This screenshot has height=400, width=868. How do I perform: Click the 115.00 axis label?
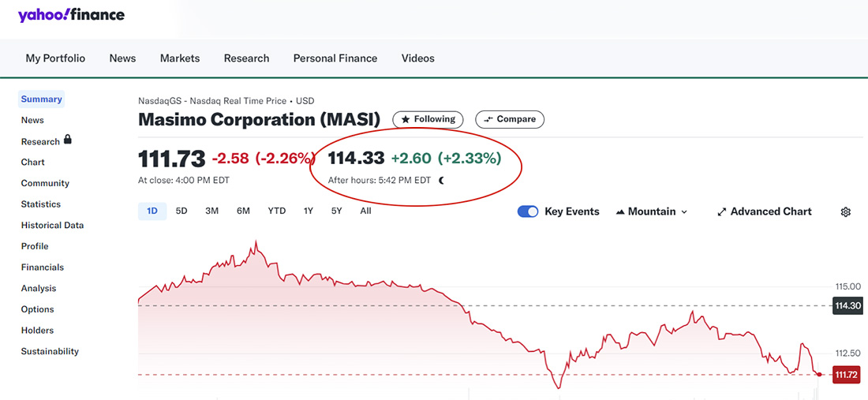(x=847, y=286)
